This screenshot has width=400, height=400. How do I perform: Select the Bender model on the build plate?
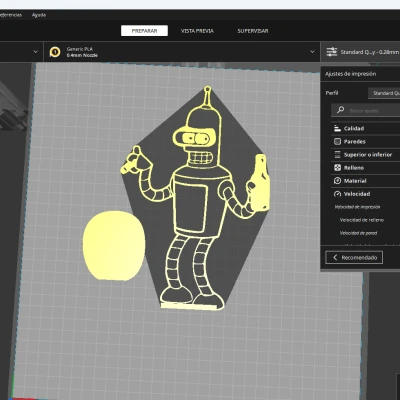coord(197,200)
